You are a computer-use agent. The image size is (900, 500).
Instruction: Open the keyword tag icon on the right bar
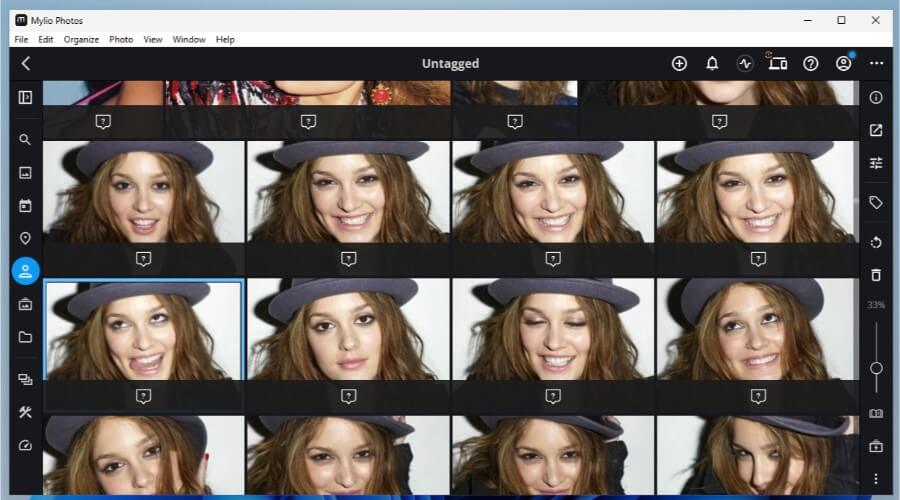tap(876, 202)
